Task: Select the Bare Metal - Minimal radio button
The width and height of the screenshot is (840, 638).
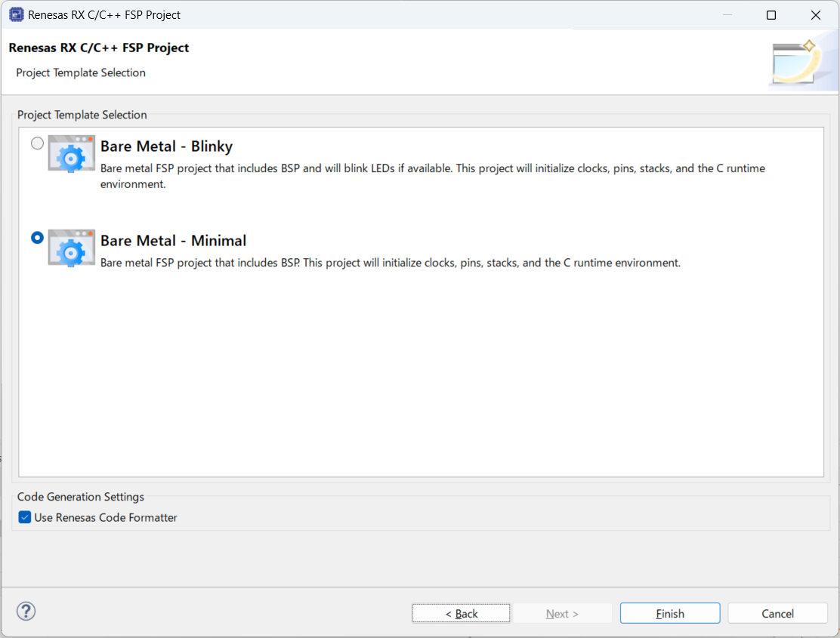Action: pos(37,238)
